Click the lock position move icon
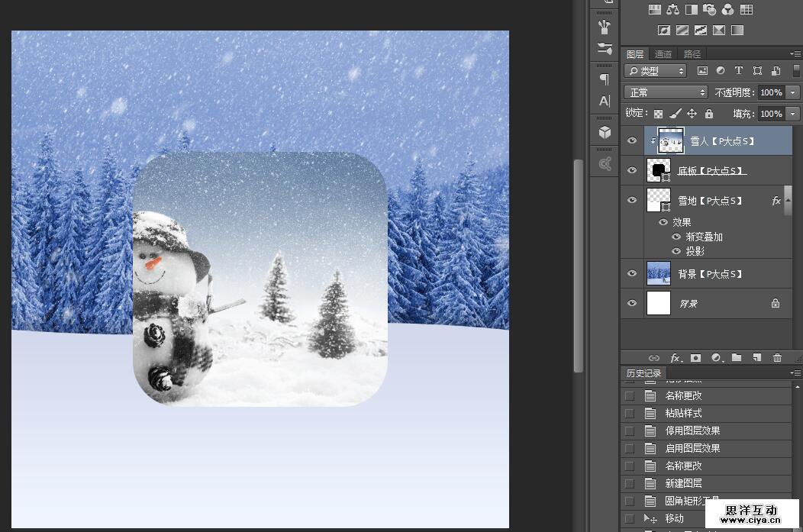803x532 pixels. 692,114
